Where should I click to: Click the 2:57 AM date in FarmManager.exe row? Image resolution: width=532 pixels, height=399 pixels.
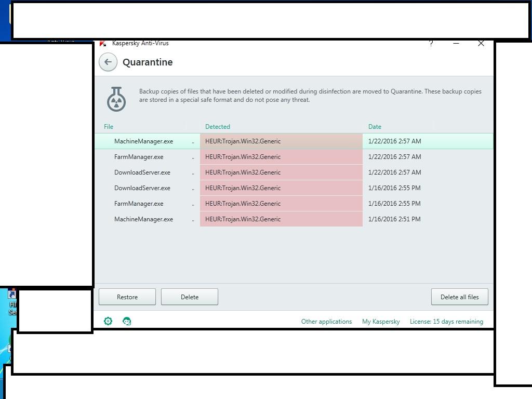coord(395,157)
